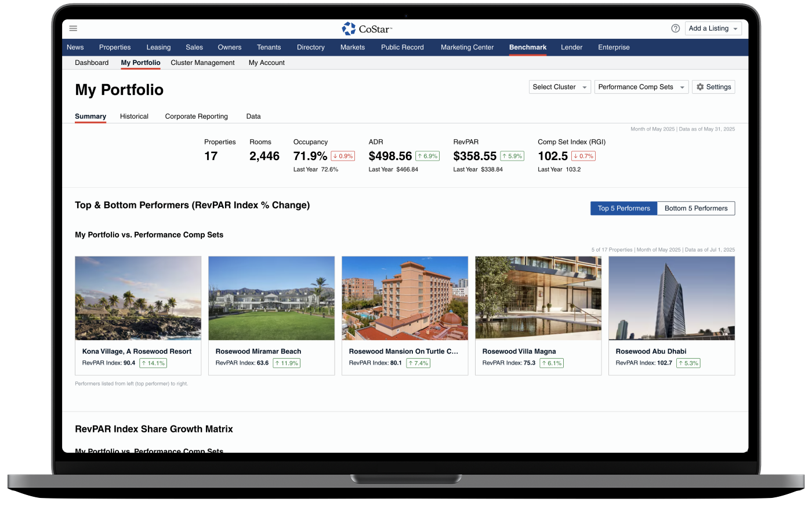
Task: Go to Cluster Management page
Action: pos(202,63)
